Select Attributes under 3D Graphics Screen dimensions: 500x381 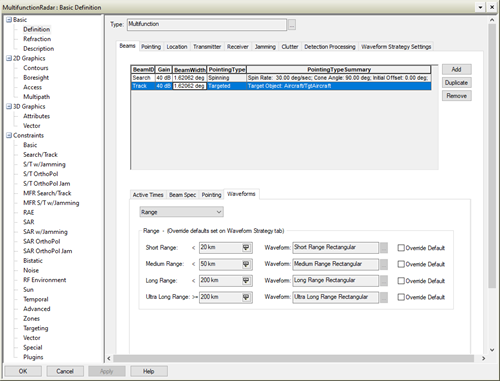(x=36, y=116)
